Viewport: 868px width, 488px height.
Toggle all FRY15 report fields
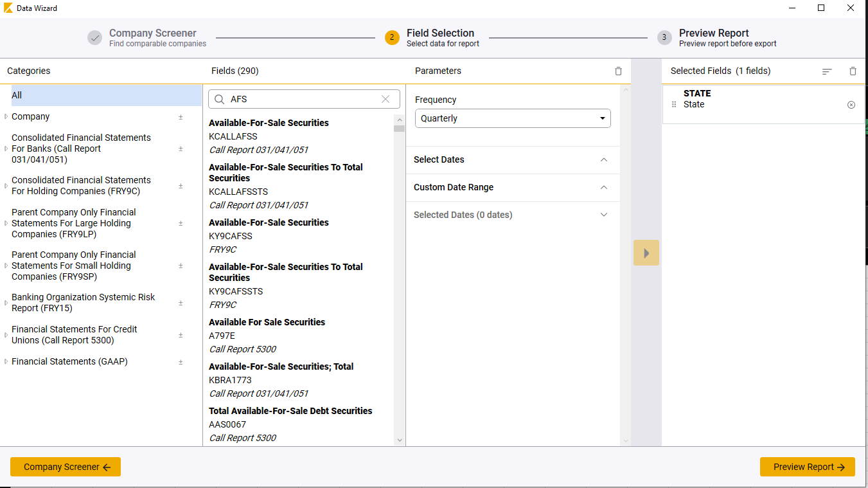click(181, 302)
